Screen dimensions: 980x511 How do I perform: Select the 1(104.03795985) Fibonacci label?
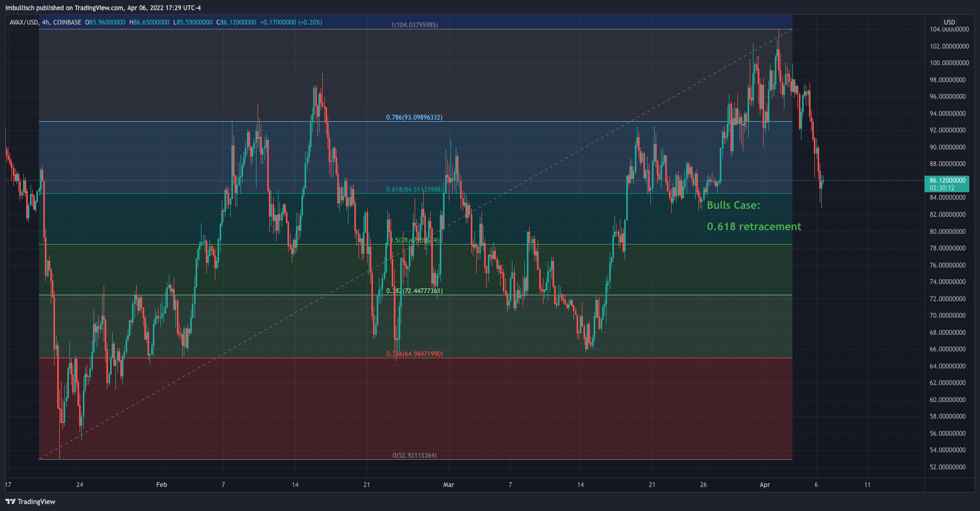click(415, 25)
